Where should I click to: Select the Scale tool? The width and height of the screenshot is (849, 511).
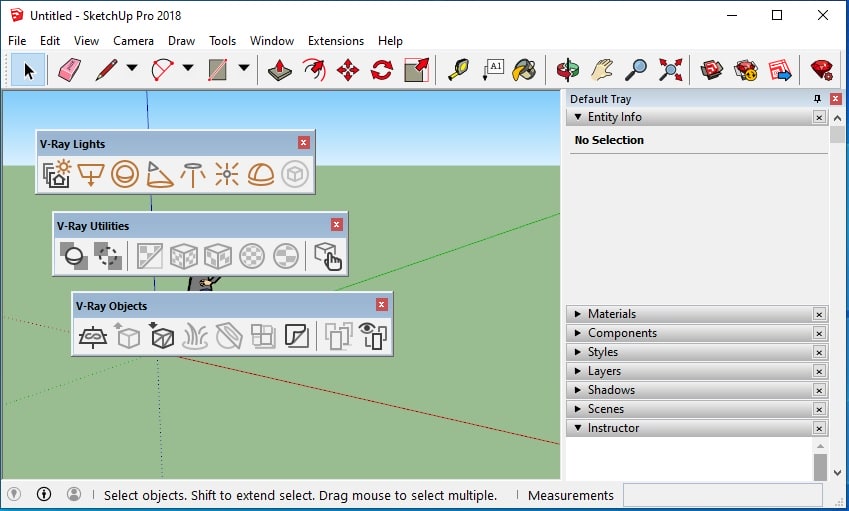(416, 70)
